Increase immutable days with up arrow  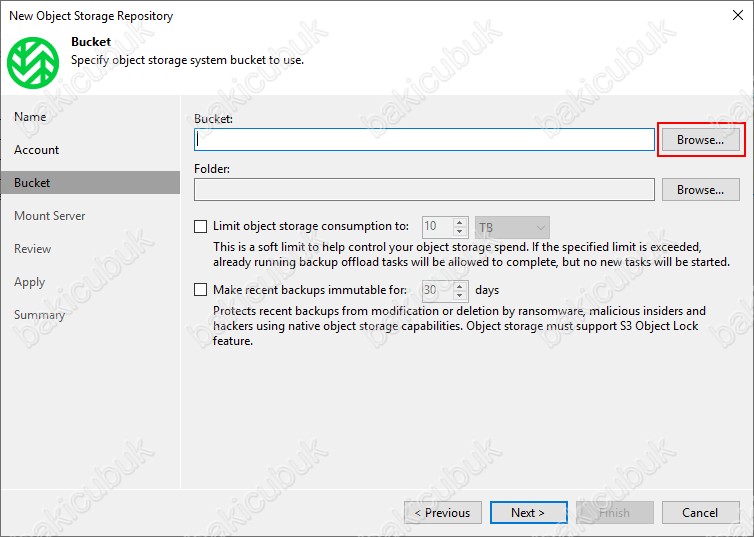460,286
